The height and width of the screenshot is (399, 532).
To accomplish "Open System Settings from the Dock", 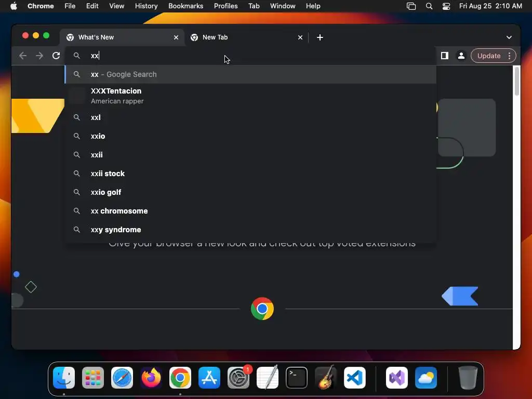I will [x=238, y=378].
